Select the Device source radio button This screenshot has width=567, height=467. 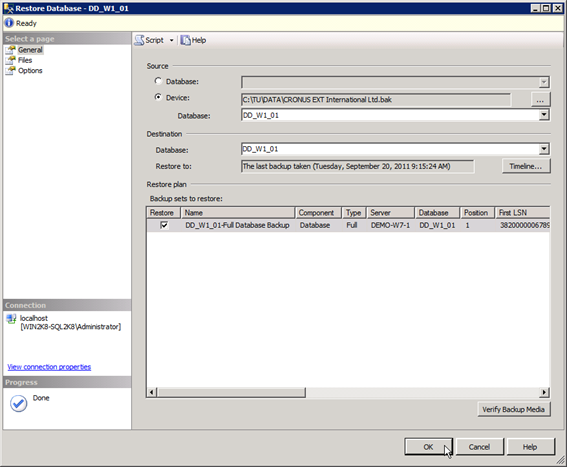(158, 97)
